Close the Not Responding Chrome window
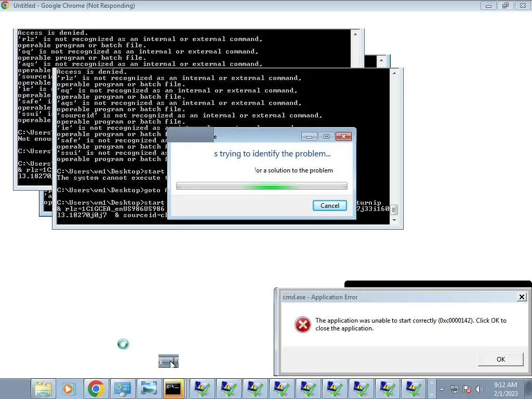 pyautogui.click(x=523, y=5)
